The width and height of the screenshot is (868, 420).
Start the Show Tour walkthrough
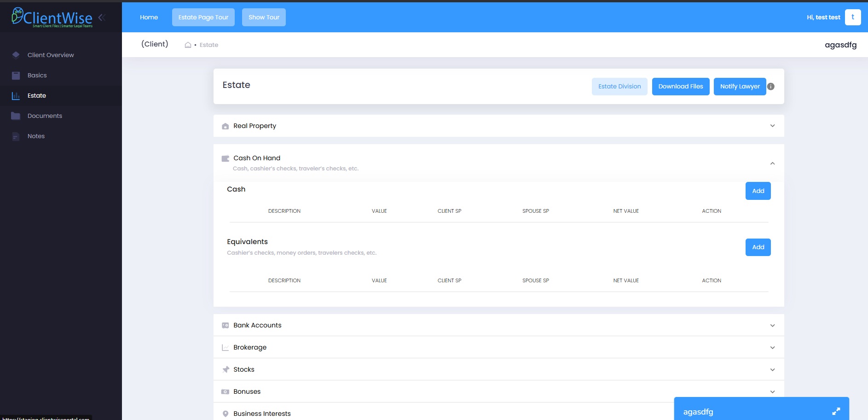point(263,17)
